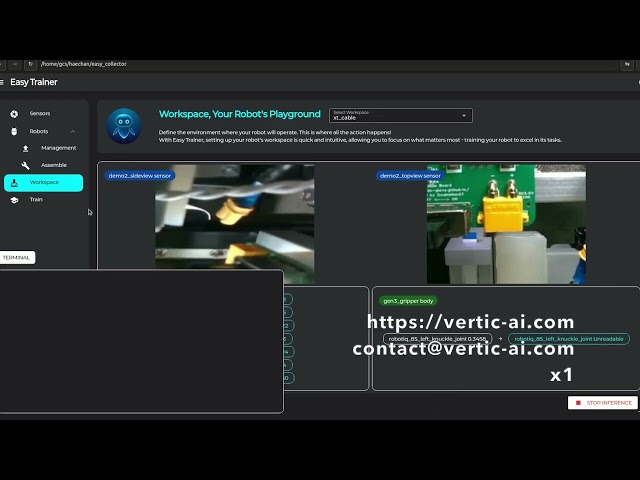Reload the page in browser
This screenshot has height=480, width=640.
point(30,64)
